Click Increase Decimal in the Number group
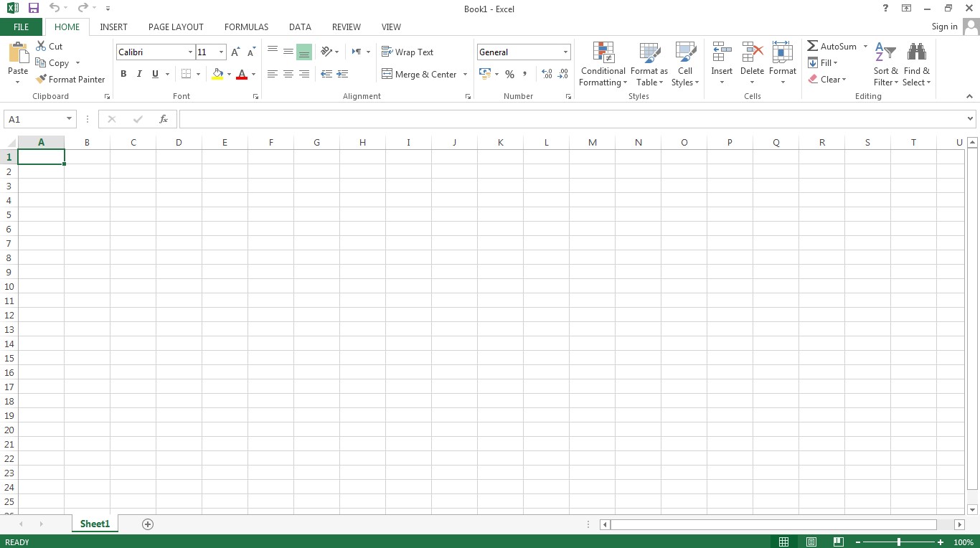Image resolution: width=980 pixels, height=548 pixels. (546, 74)
